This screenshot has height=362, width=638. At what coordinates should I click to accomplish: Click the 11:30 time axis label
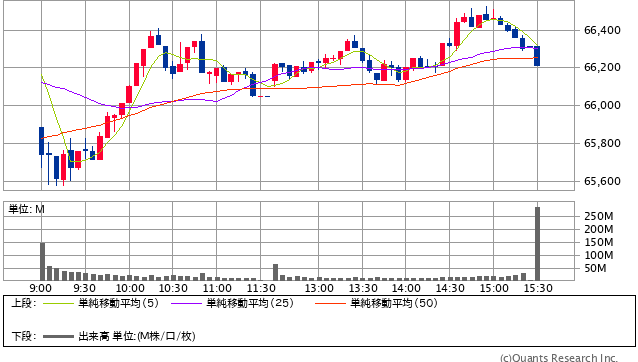pyautogui.click(x=261, y=288)
